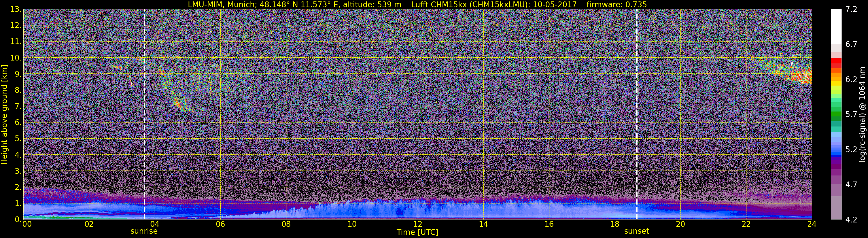
Task: Click the colorbar tick value '6.2'
Action: [851, 80]
